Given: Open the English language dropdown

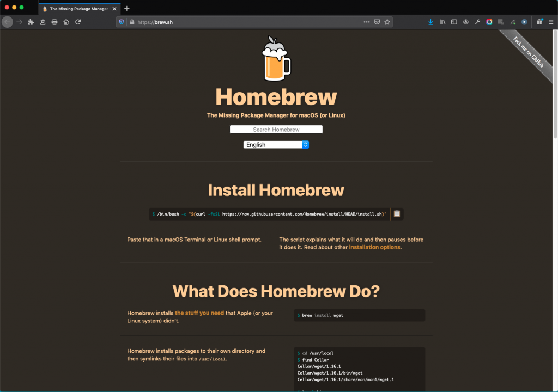Looking at the screenshot, I should 276,145.
